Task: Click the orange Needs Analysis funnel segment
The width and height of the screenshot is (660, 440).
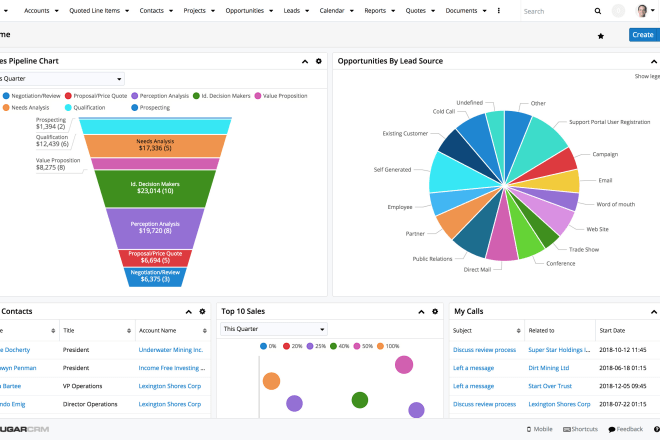Action: coord(155,145)
